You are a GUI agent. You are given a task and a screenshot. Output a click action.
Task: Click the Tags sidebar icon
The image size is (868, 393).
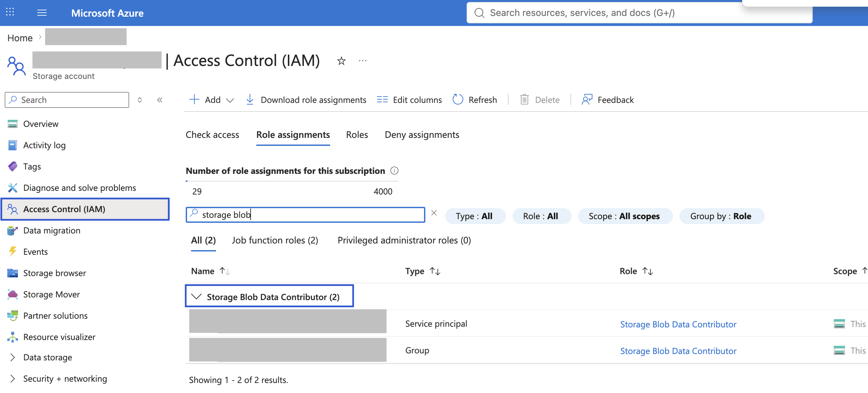(12, 167)
